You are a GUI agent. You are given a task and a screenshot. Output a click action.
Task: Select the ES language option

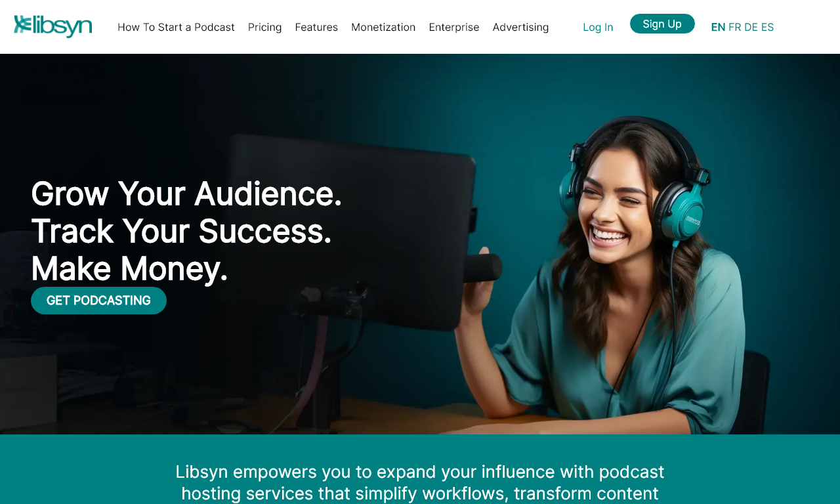tap(767, 27)
